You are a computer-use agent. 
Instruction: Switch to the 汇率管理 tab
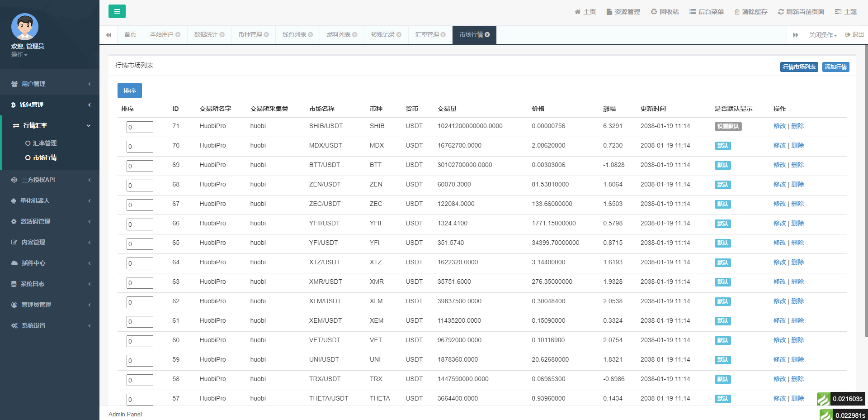click(427, 35)
